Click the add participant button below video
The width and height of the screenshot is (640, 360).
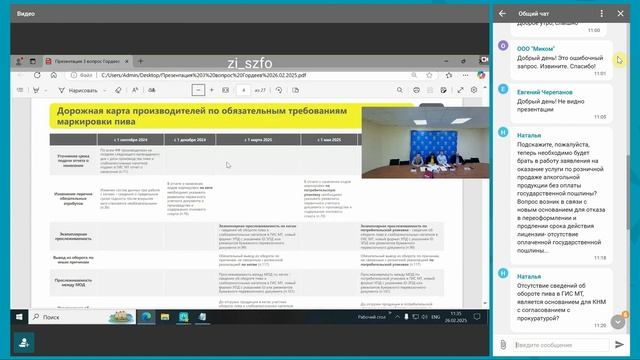tap(24, 343)
